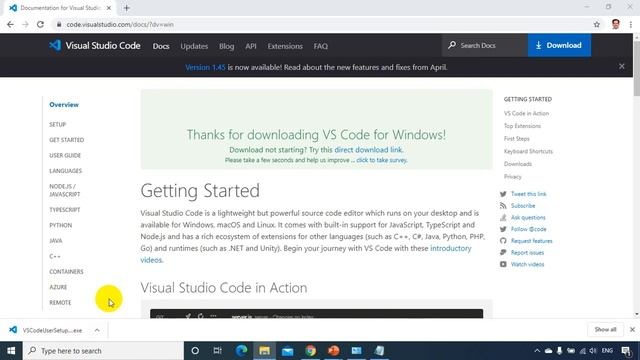The height and width of the screenshot is (360, 640).
Task: Click the Visual Studio Code logo icon
Action: 55,45
